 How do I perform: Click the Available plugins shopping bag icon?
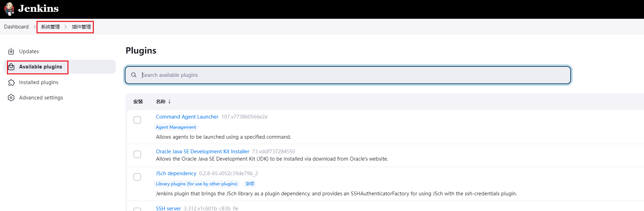coord(11,67)
